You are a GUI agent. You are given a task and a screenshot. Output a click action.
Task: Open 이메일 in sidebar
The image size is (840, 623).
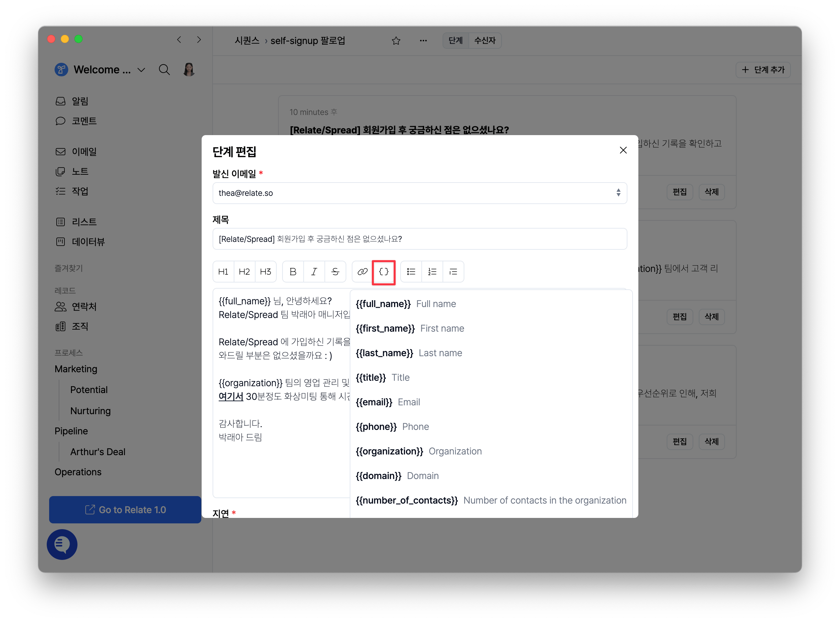click(x=76, y=151)
